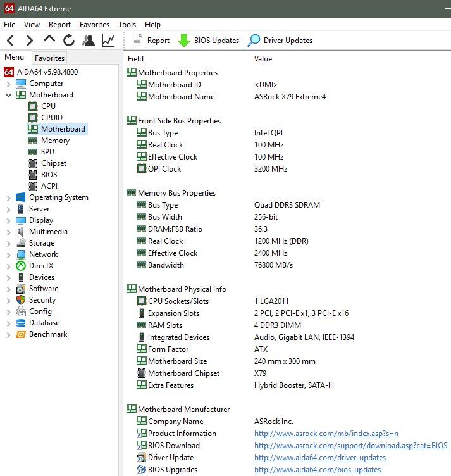Open the Report menu
This screenshot has height=476, width=451.
tap(59, 25)
